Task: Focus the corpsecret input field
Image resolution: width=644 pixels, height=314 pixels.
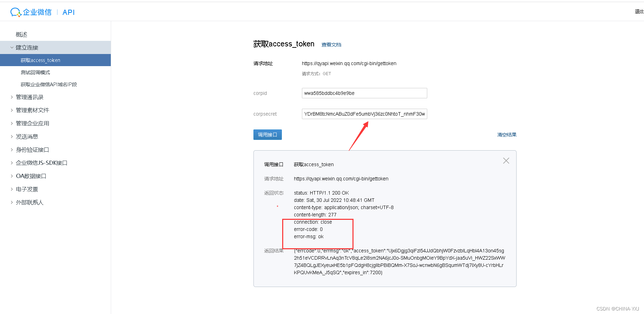Action: [365, 114]
